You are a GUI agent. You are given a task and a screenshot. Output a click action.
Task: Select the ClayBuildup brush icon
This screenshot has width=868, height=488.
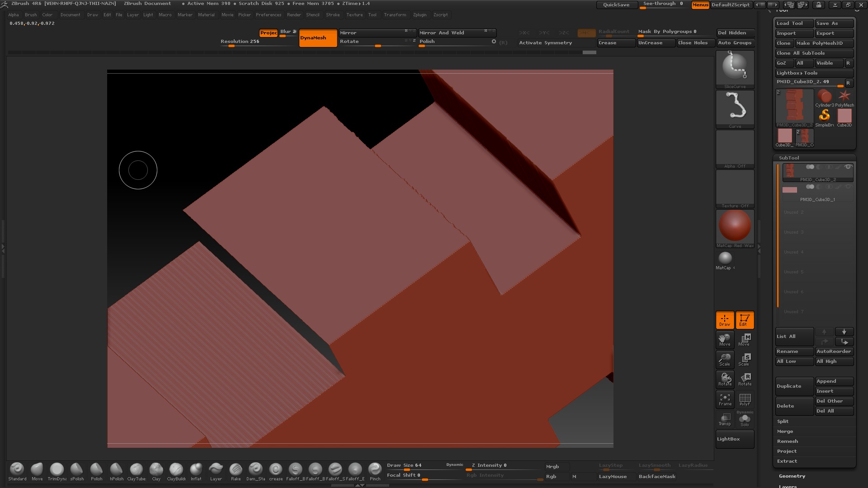coord(176,469)
